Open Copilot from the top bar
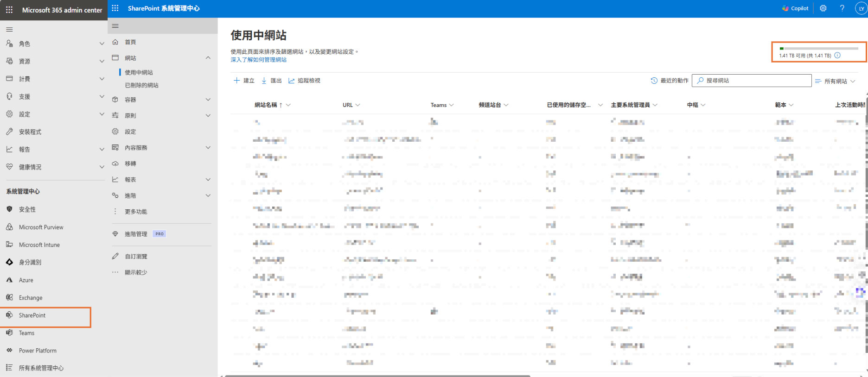The image size is (868, 377). [795, 8]
